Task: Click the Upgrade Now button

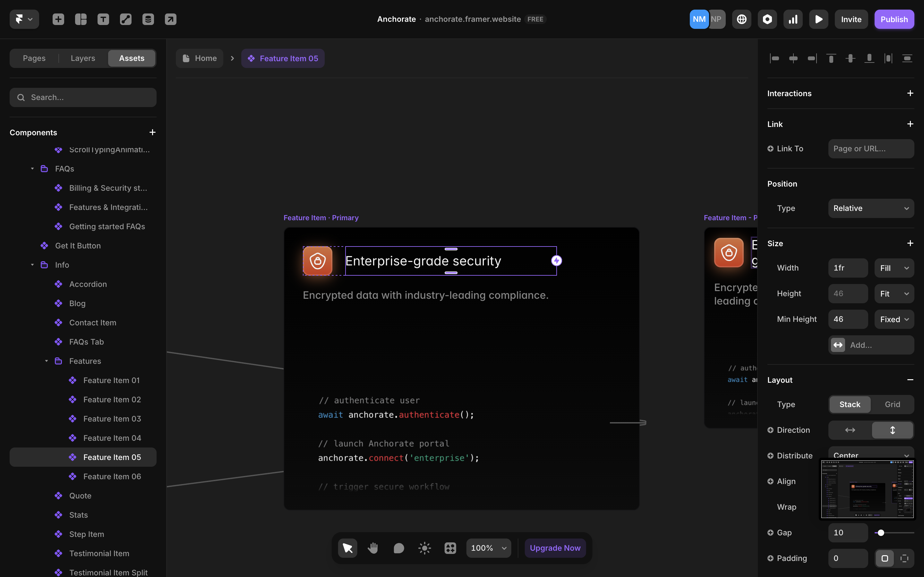Action: coord(555,548)
